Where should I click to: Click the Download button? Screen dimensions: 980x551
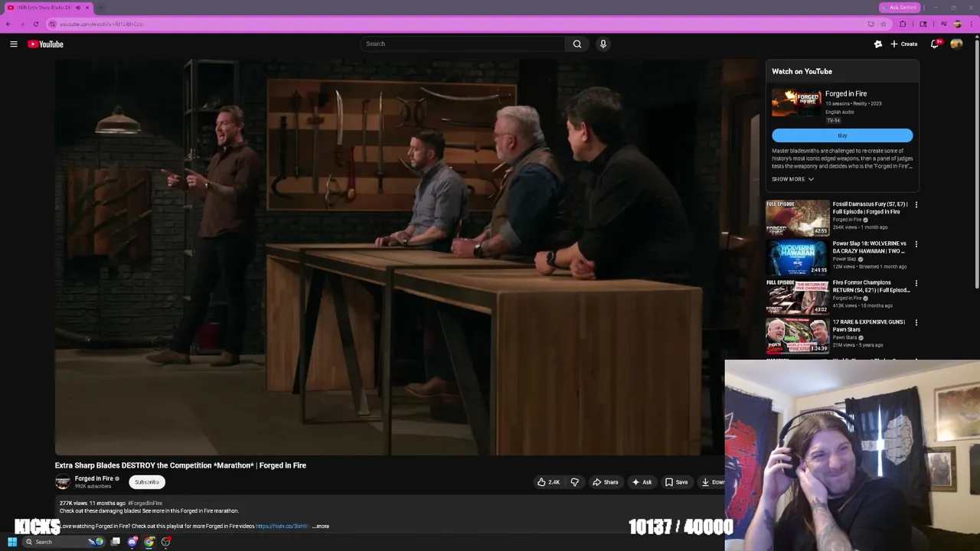click(711, 482)
